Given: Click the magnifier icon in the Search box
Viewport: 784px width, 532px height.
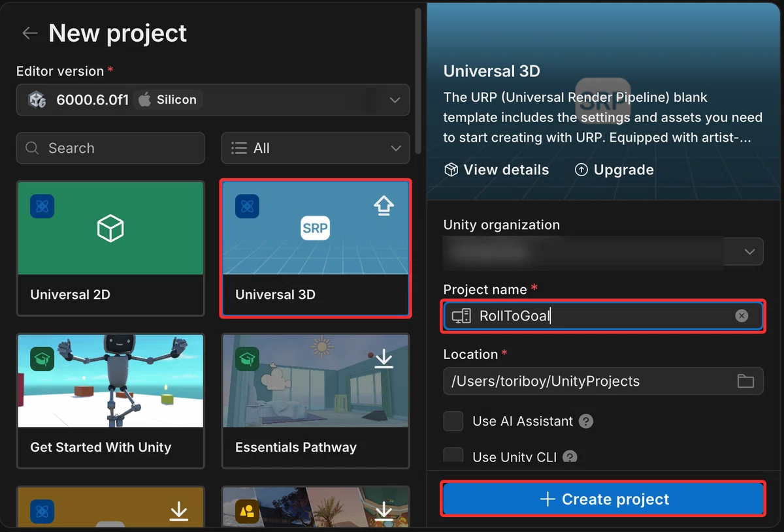Looking at the screenshot, I should (x=32, y=148).
